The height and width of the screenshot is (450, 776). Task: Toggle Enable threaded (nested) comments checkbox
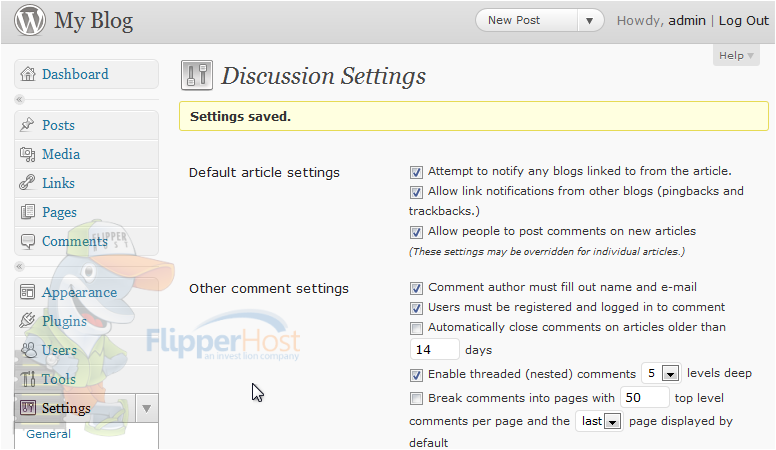pyautogui.click(x=416, y=375)
